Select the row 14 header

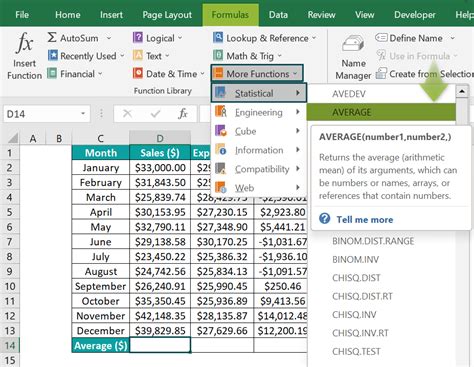pos(10,345)
